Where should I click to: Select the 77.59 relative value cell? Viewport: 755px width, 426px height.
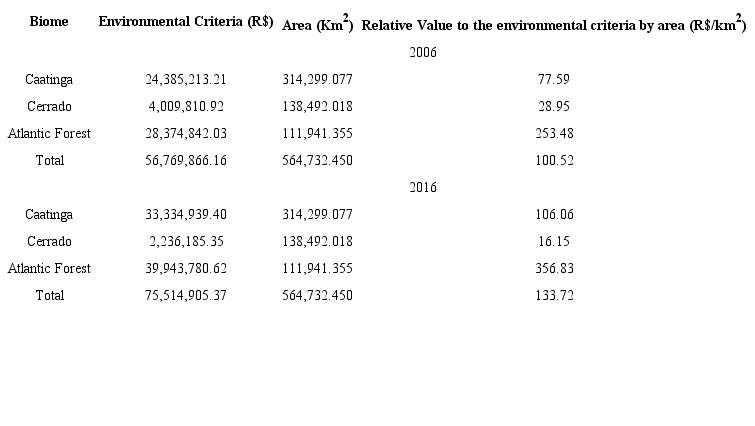(x=553, y=79)
